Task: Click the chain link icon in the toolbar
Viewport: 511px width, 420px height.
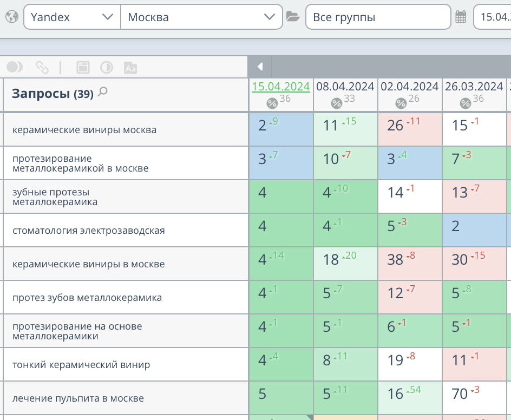Action: [x=42, y=67]
